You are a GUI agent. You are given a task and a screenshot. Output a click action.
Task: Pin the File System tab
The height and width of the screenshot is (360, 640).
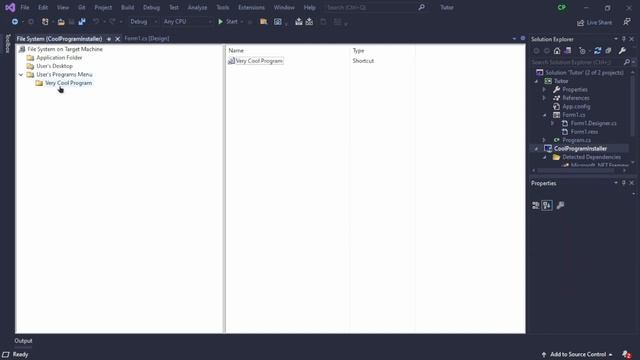pos(109,39)
